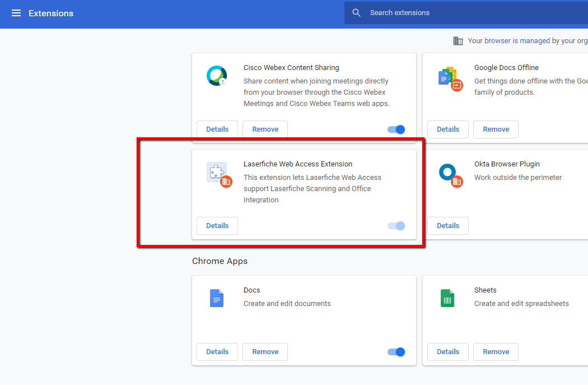Toggle off Cisco Webex Content Sharing
Viewport: 588px width, 385px height.
pyautogui.click(x=396, y=129)
